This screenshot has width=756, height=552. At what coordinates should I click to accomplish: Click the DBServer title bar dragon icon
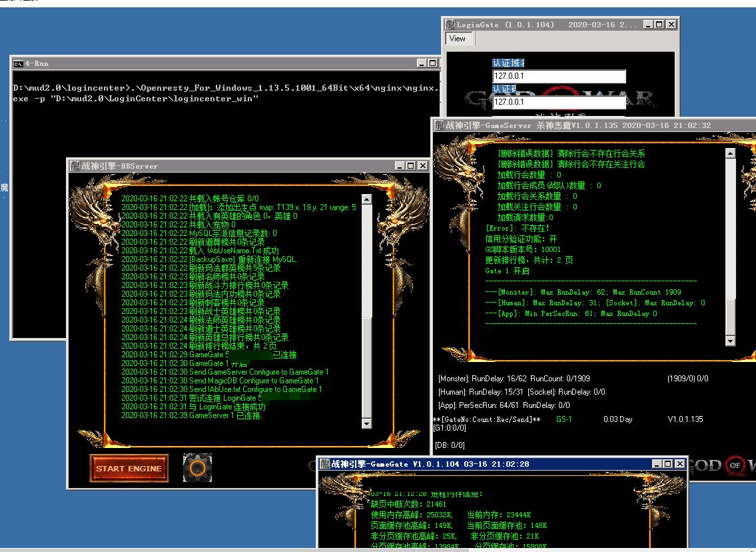click(x=75, y=165)
